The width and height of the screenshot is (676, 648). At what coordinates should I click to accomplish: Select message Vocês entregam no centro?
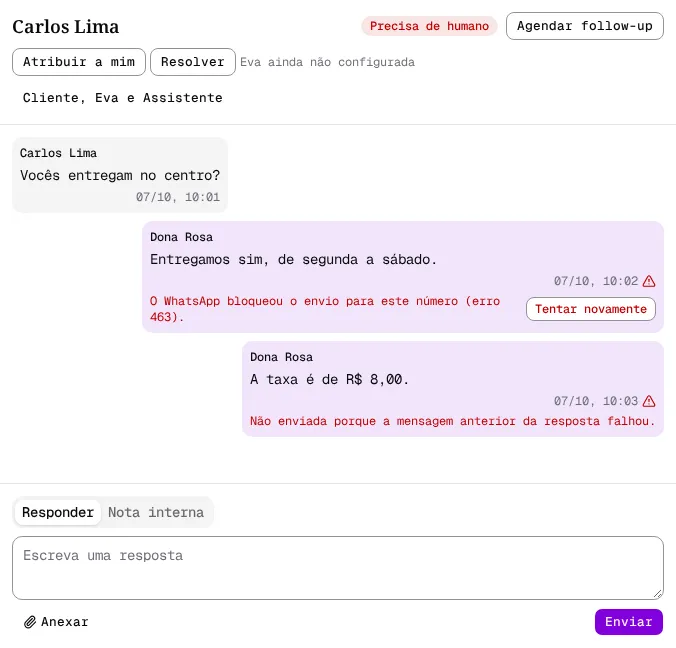(120, 175)
